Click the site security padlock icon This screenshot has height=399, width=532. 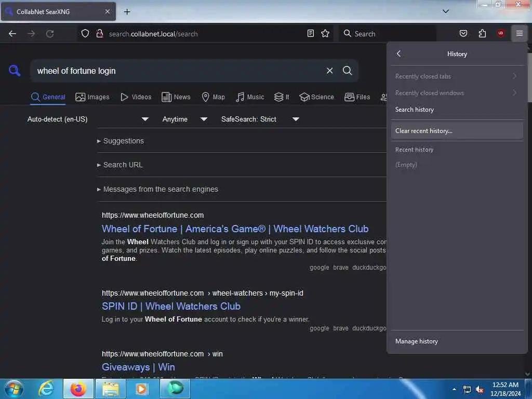pyautogui.click(x=99, y=34)
